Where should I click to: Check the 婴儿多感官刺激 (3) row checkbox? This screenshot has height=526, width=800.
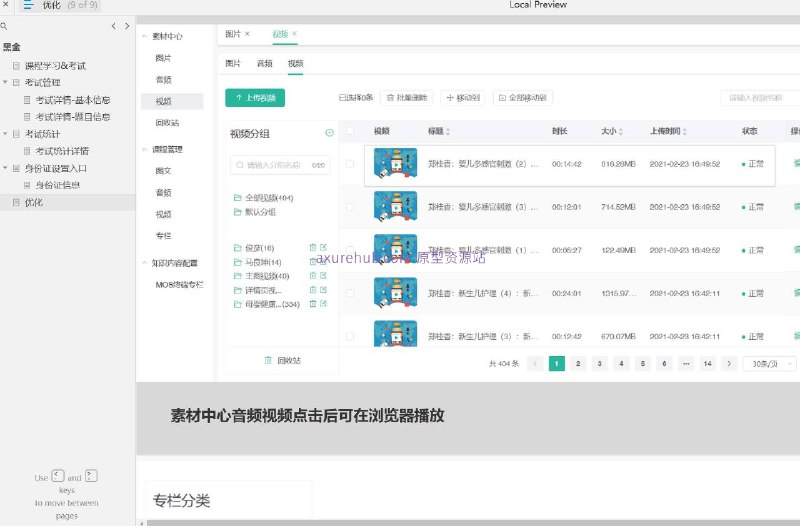tap(350, 207)
